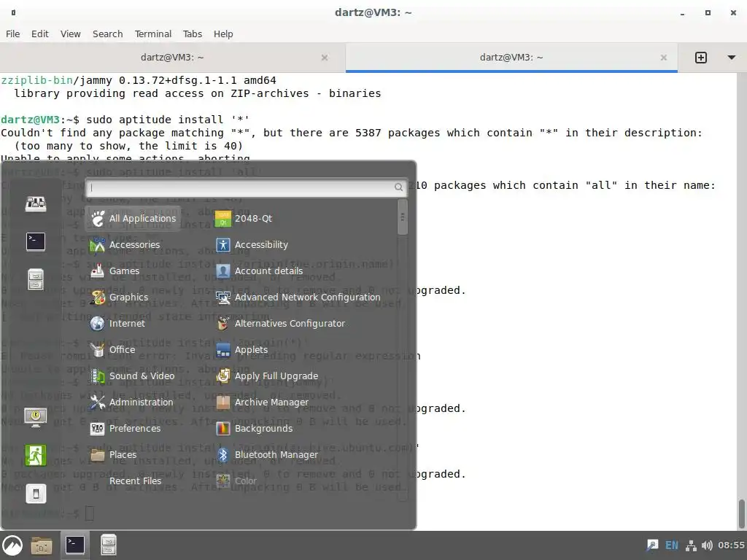747x560 pixels.
Task: Select the Office category
Action: [113, 349]
